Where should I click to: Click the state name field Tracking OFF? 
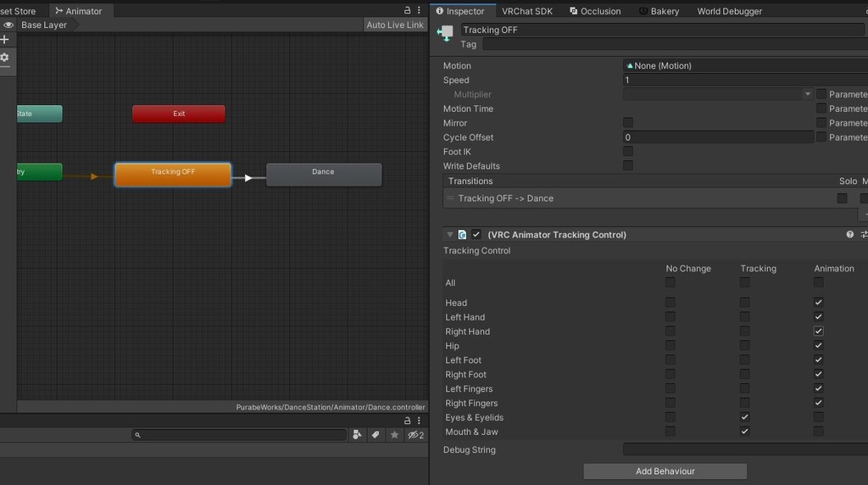point(663,30)
